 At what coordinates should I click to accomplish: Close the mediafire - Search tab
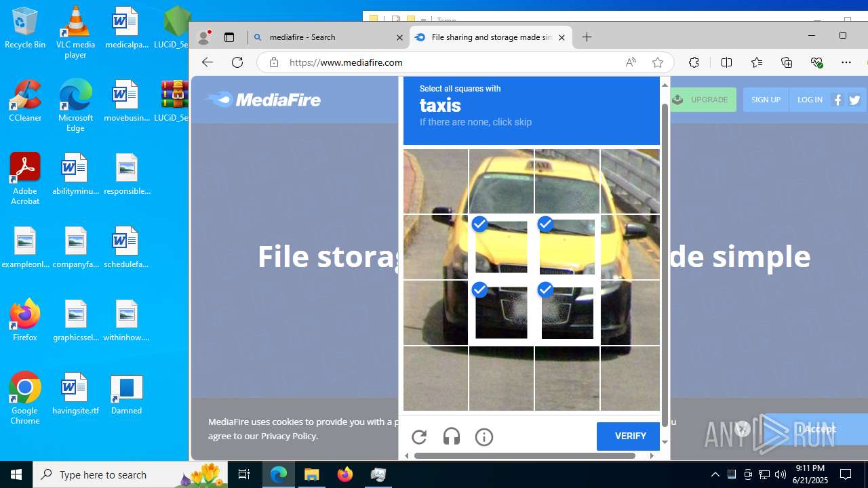(x=399, y=38)
